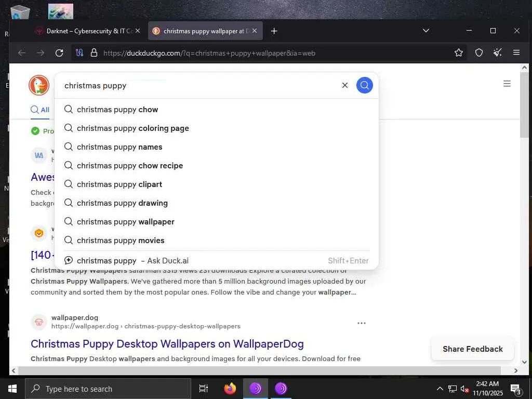Choose suggestion christmas puppy movies
The width and height of the screenshot is (532, 399).
pyautogui.click(x=217, y=240)
